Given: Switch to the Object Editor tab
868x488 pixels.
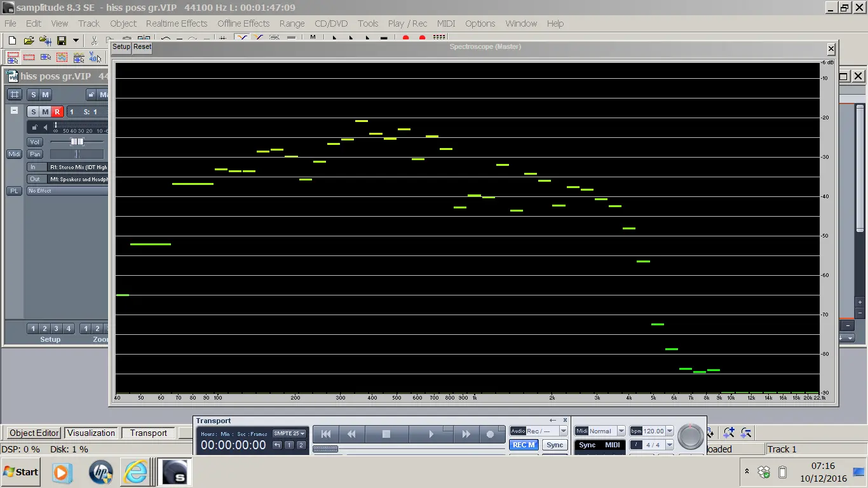Looking at the screenshot, I should [x=34, y=433].
